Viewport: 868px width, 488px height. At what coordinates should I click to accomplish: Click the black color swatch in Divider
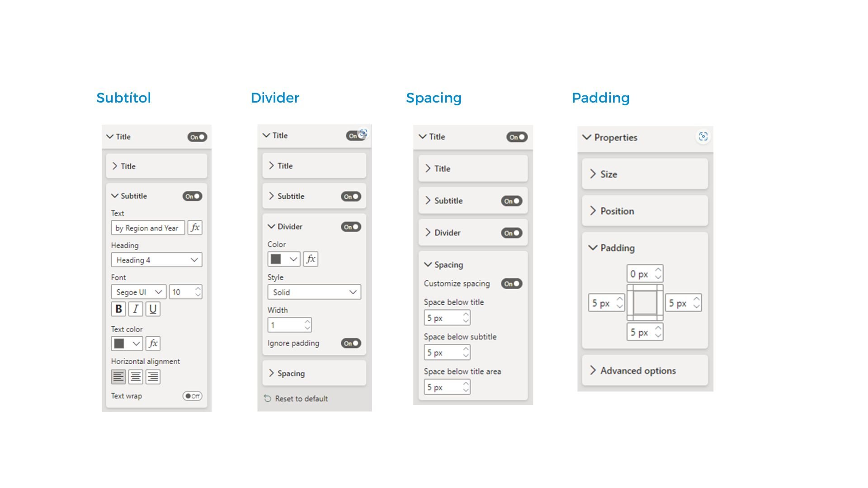275,258
